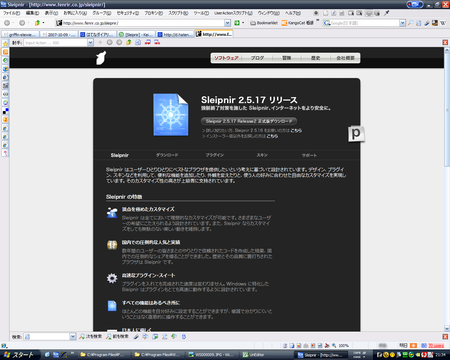Screen dimensions: 450x360
Task: Open the 編集(E) menu
Action: pyautogui.click(x=32, y=13)
